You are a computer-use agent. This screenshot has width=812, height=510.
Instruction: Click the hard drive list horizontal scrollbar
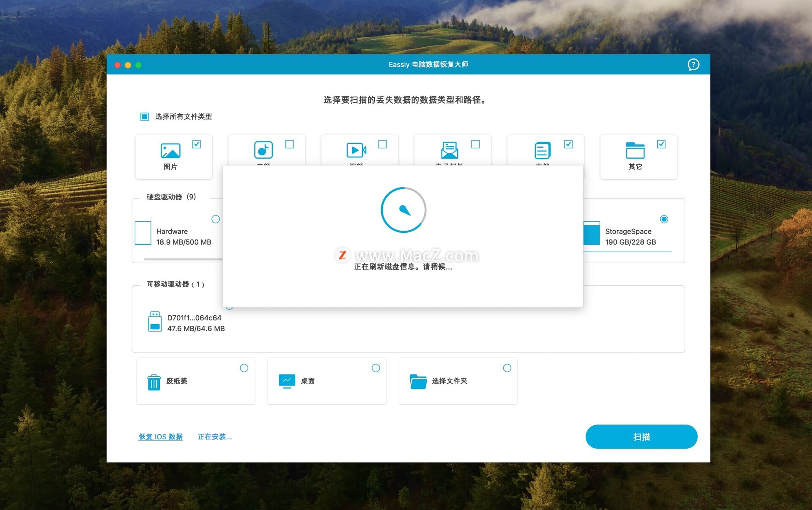click(x=183, y=259)
